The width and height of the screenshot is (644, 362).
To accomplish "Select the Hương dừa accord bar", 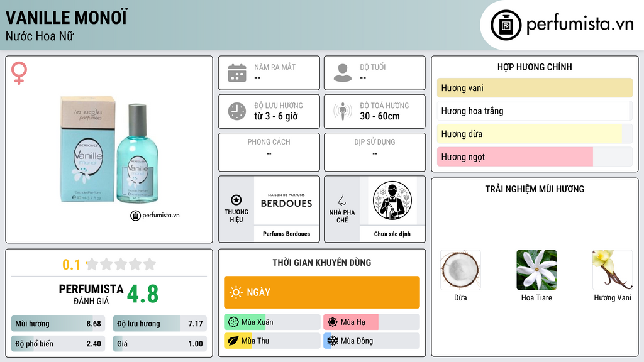I will click(x=535, y=134).
